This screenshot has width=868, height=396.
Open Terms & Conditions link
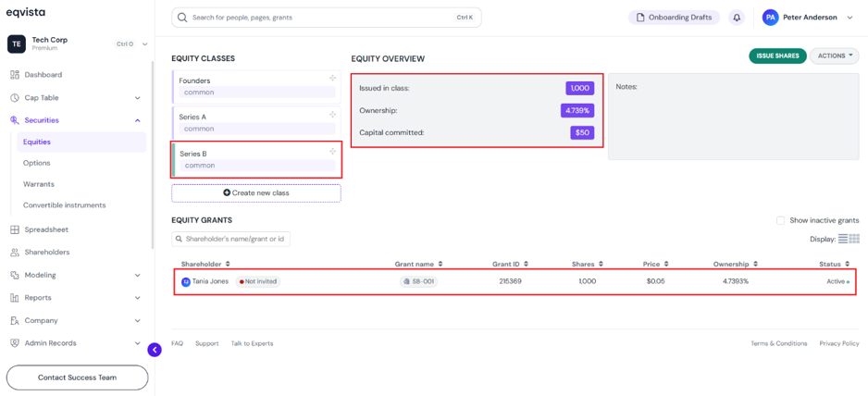coord(779,344)
